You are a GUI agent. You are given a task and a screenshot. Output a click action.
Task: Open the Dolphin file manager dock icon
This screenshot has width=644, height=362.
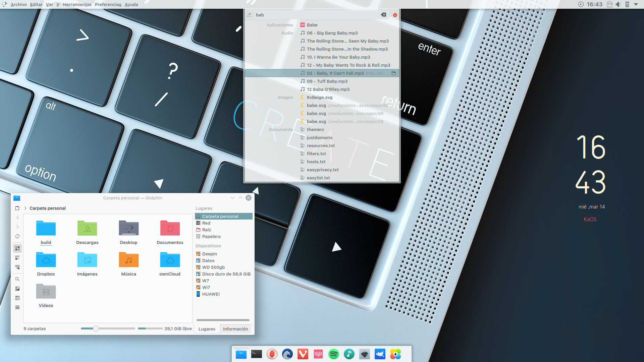pyautogui.click(x=241, y=354)
